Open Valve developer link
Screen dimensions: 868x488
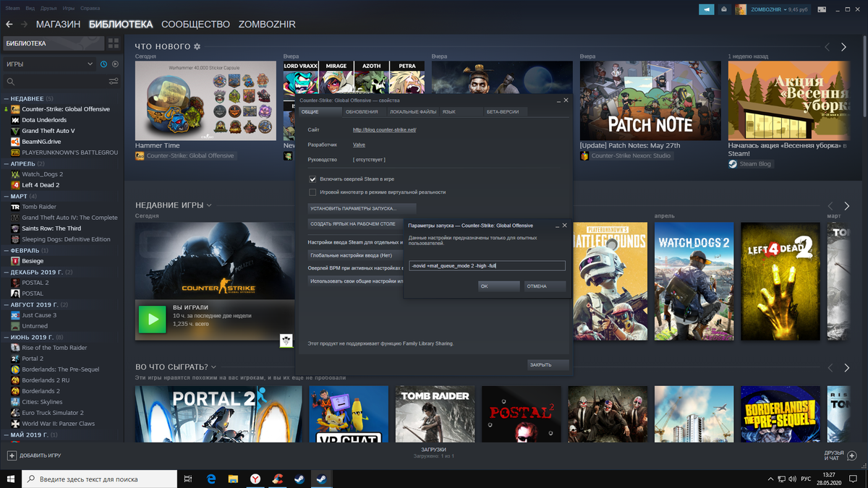click(359, 145)
